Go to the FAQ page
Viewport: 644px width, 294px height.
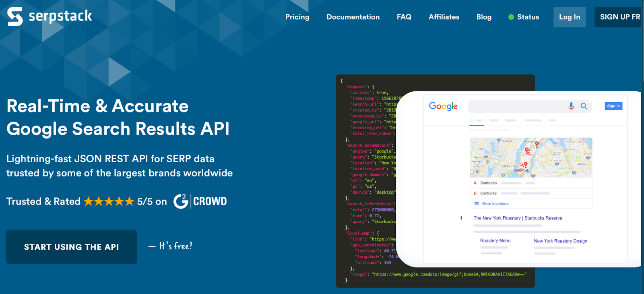pyautogui.click(x=404, y=17)
